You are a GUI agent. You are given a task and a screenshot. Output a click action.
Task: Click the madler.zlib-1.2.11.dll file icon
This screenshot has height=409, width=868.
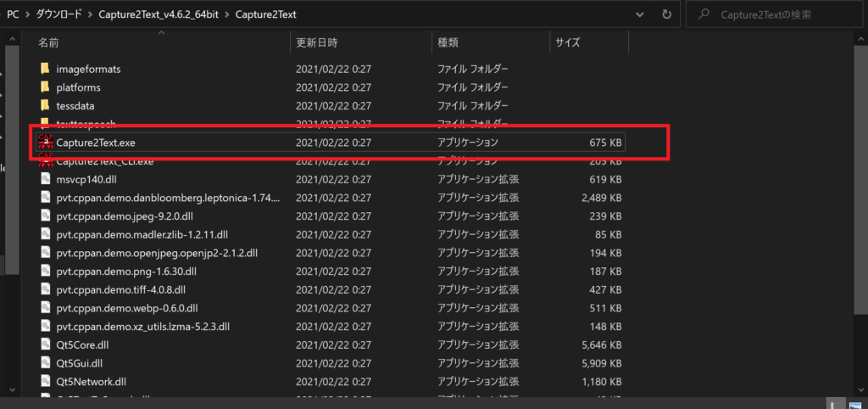(x=46, y=234)
